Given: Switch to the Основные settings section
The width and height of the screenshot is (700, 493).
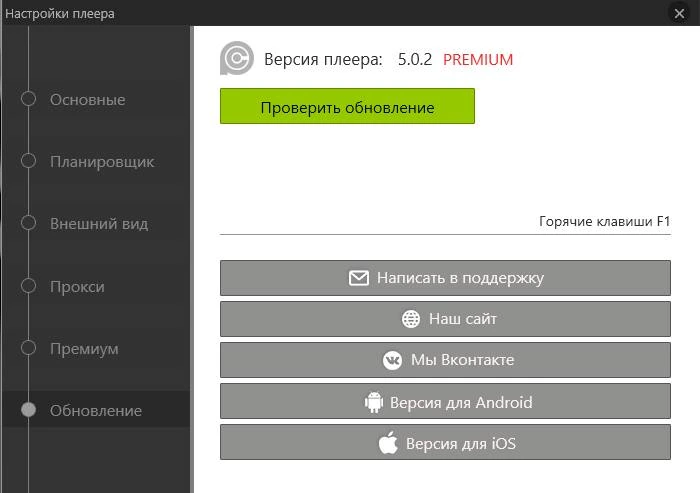Looking at the screenshot, I should tap(88, 100).
